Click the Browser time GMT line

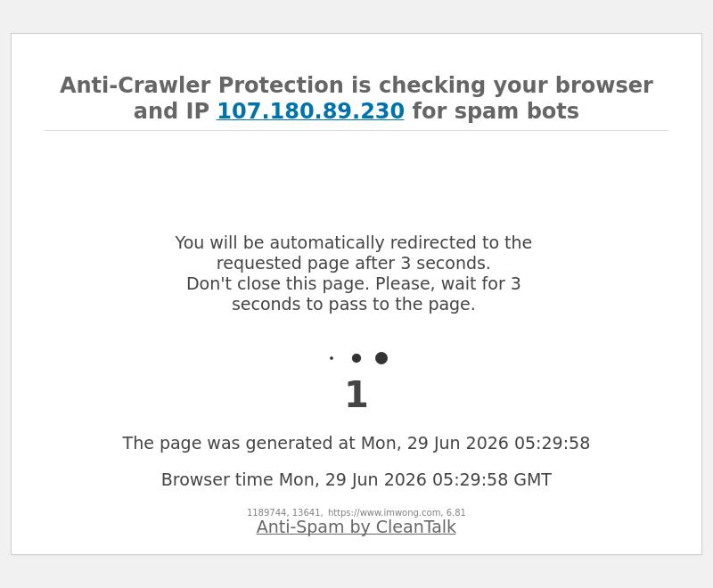356,479
